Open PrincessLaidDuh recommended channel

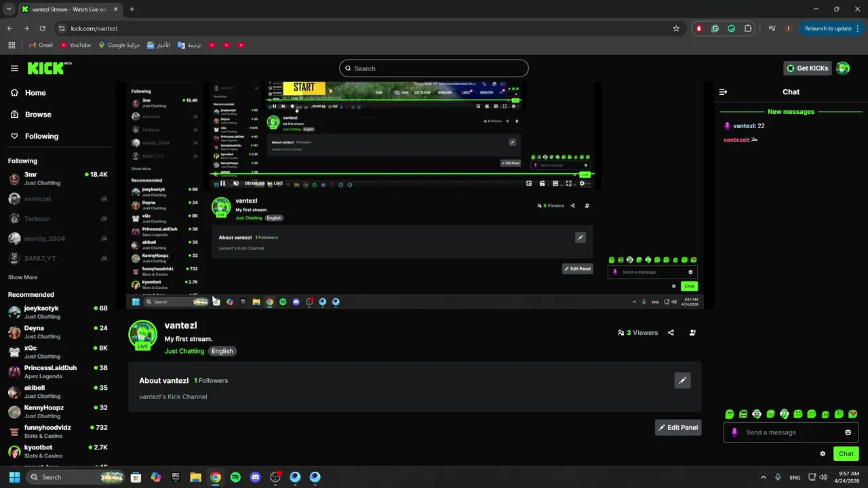tap(58, 372)
